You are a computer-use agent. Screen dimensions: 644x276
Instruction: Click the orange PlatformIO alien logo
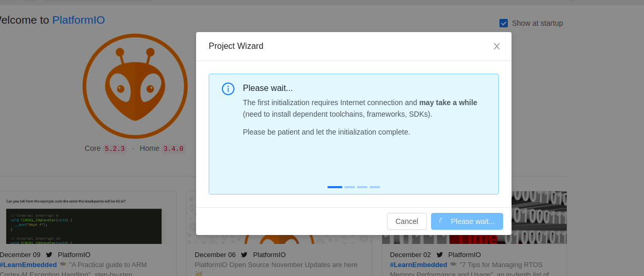[x=135, y=86]
